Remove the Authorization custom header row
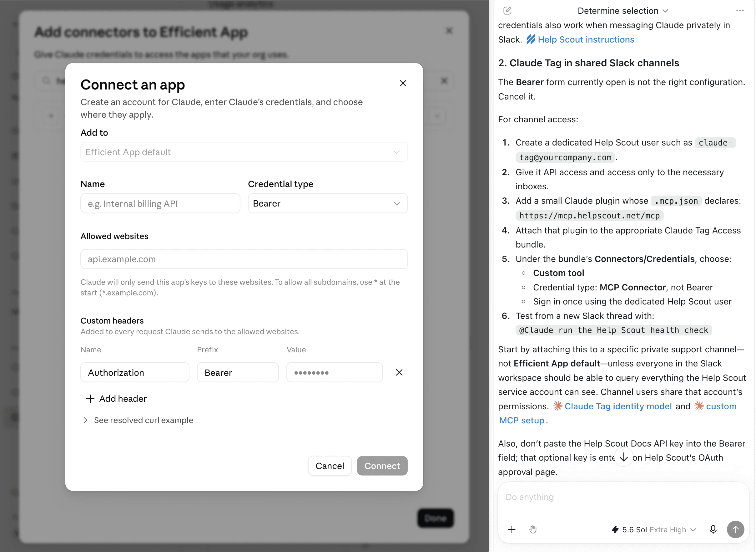This screenshot has height=552, width=756. pos(399,373)
